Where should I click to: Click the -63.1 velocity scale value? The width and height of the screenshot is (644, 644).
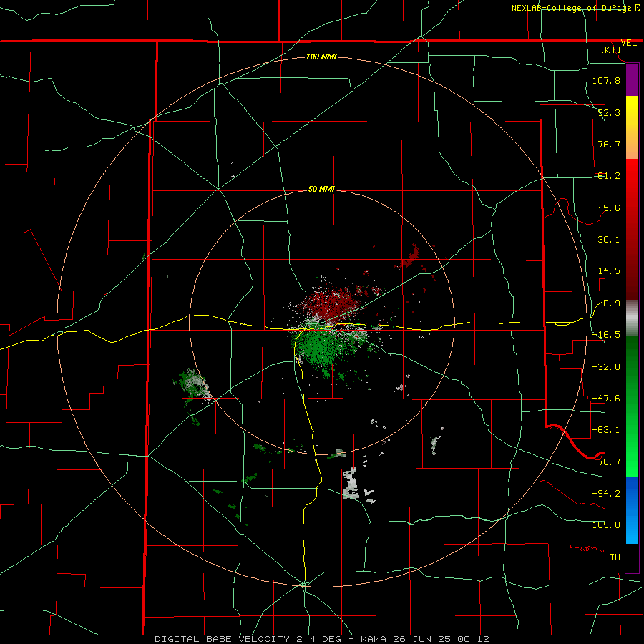[606, 430]
